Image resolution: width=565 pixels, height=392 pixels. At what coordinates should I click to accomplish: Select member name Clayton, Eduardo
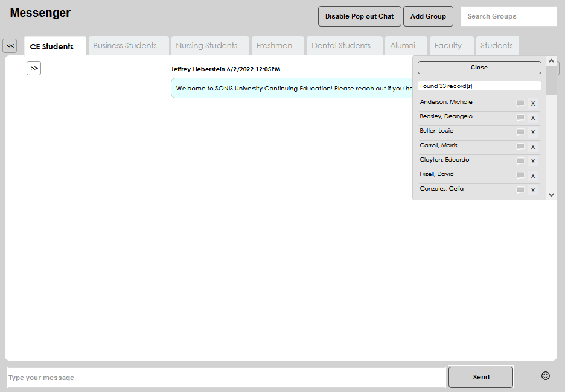click(x=444, y=159)
